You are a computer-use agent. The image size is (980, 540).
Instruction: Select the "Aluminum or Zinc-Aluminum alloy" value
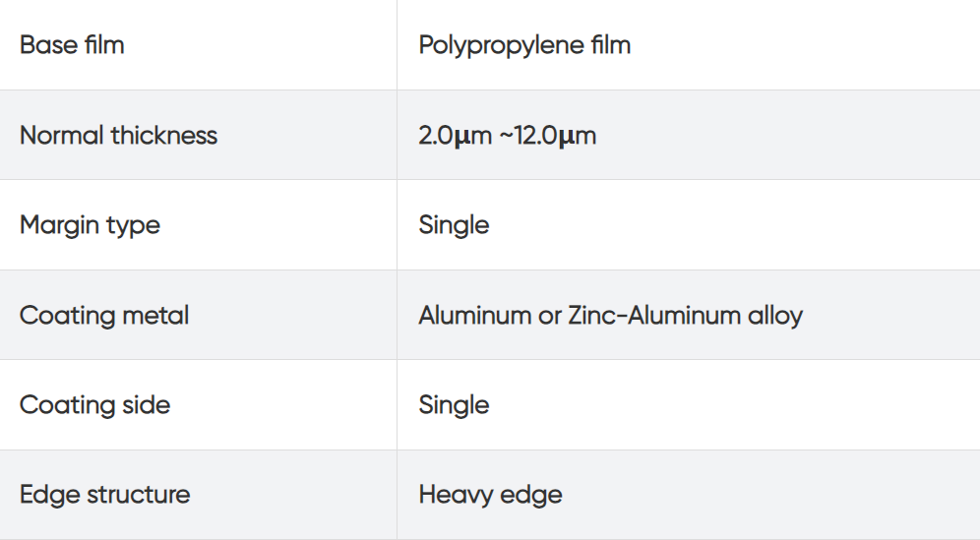[610, 316]
